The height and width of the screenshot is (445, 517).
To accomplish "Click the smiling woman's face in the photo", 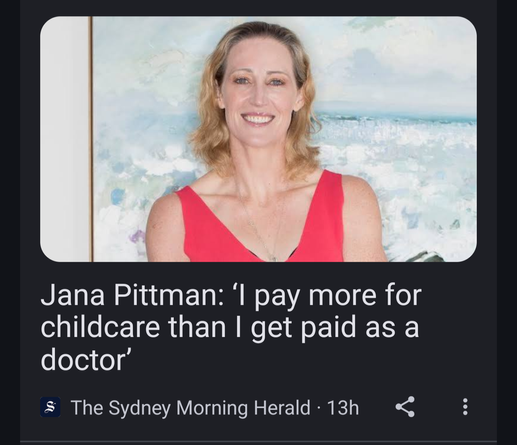I will click(x=259, y=92).
